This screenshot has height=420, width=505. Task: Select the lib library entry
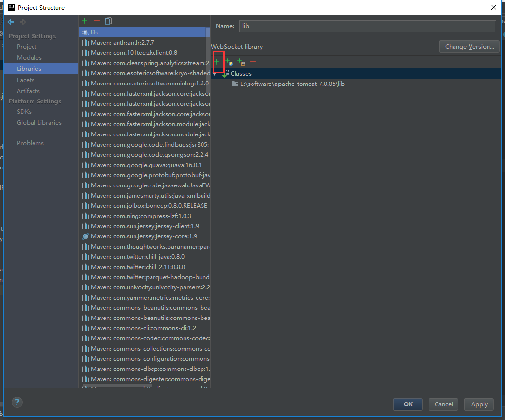coord(144,32)
